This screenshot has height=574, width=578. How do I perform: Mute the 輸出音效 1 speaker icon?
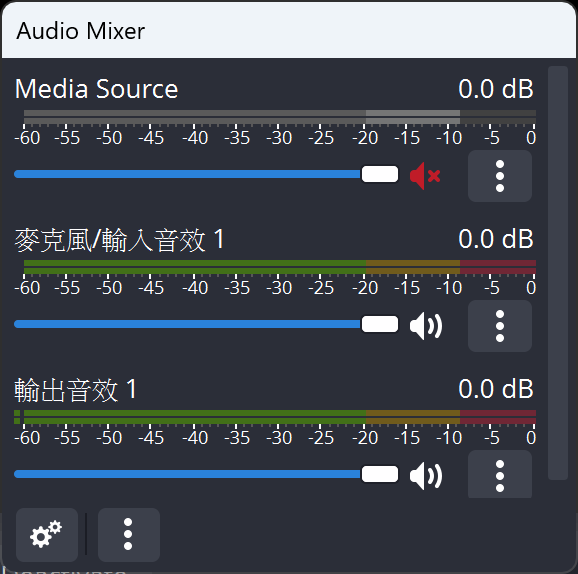tap(426, 476)
